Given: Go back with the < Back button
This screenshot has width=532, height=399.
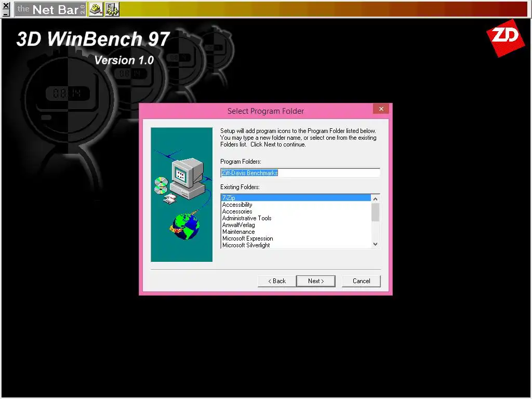Looking at the screenshot, I should [x=277, y=281].
